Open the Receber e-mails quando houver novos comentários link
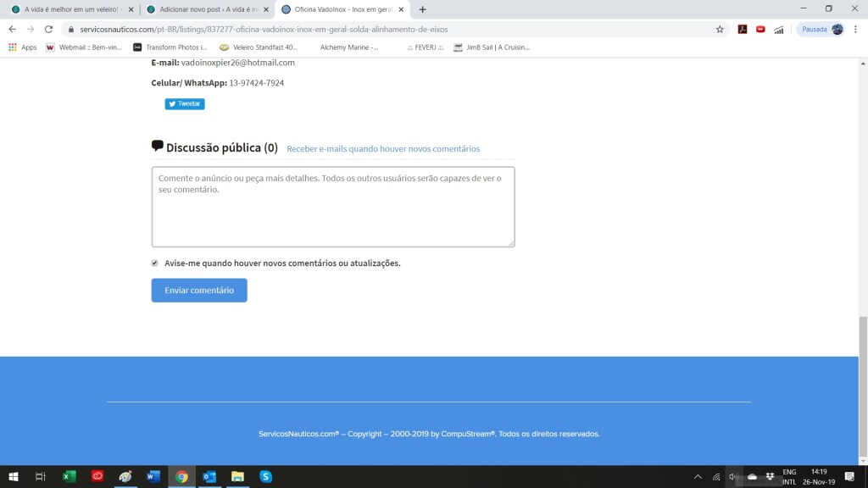 click(383, 149)
